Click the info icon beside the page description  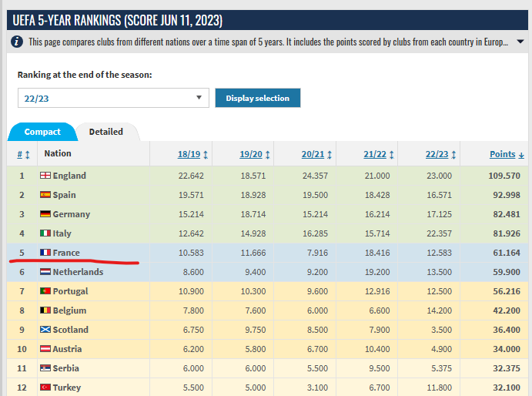point(17,42)
